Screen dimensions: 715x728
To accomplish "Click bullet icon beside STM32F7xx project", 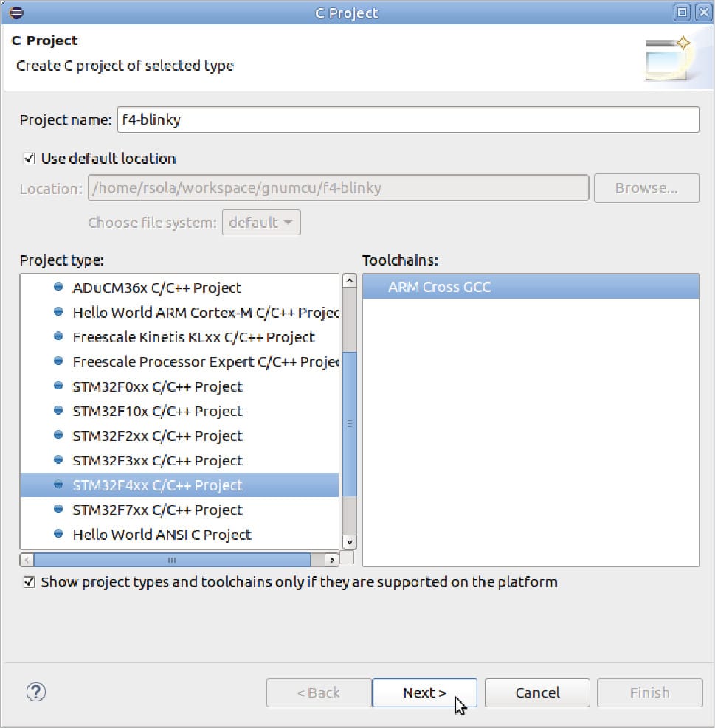I will (58, 510).
